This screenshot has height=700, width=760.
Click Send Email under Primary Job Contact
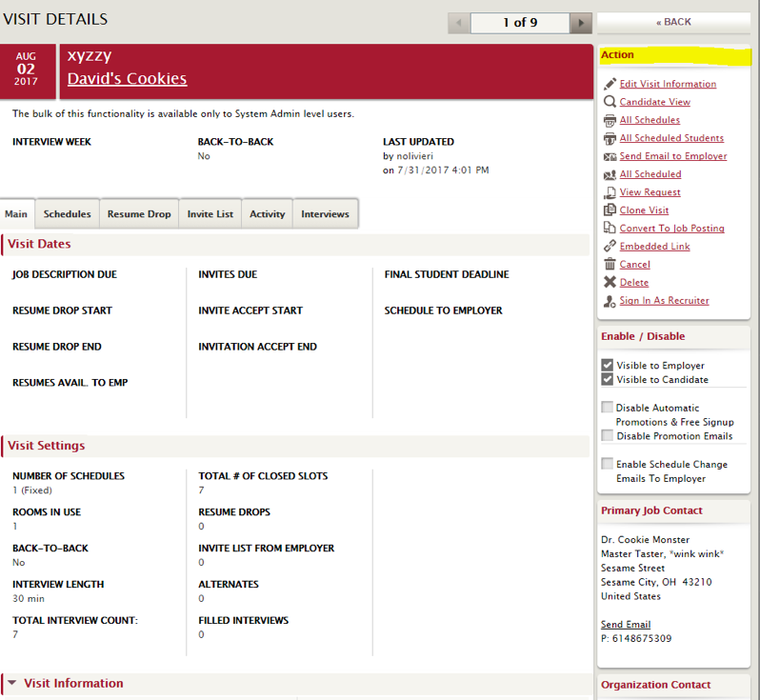pyautogui.click(x=626, y=625)
